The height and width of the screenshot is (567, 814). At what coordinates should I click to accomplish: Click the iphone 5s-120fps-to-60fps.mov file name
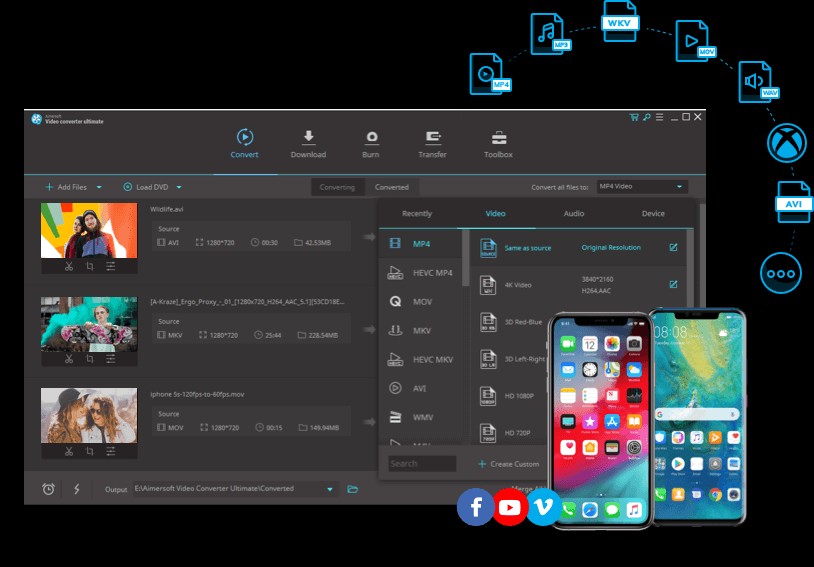coord(197,395)
